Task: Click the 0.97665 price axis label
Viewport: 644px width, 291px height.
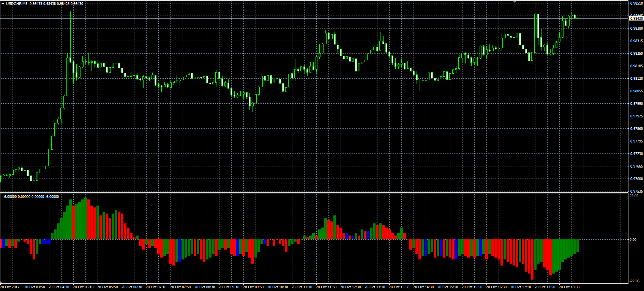Action: [636, 166]
